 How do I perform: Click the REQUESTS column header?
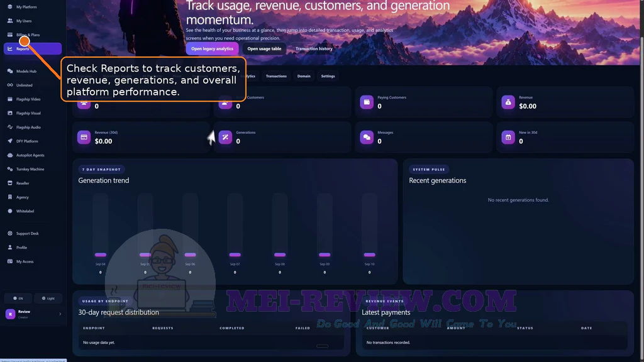pos(163,328)
